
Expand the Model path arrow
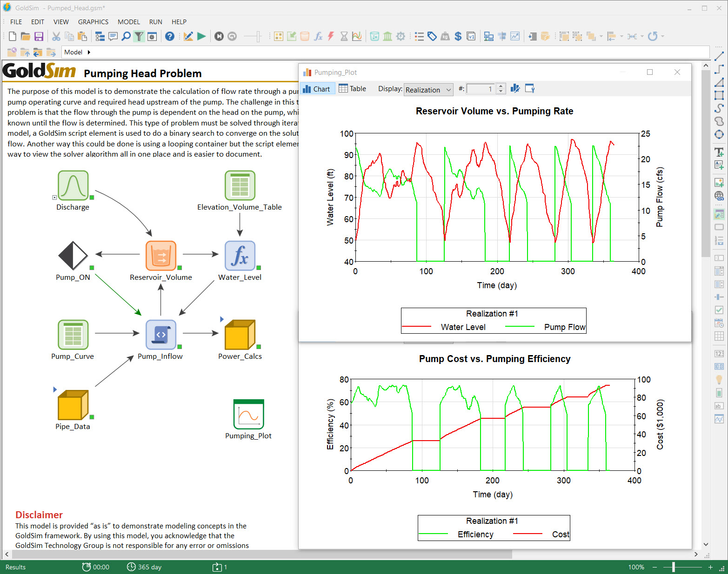(89, 52)
